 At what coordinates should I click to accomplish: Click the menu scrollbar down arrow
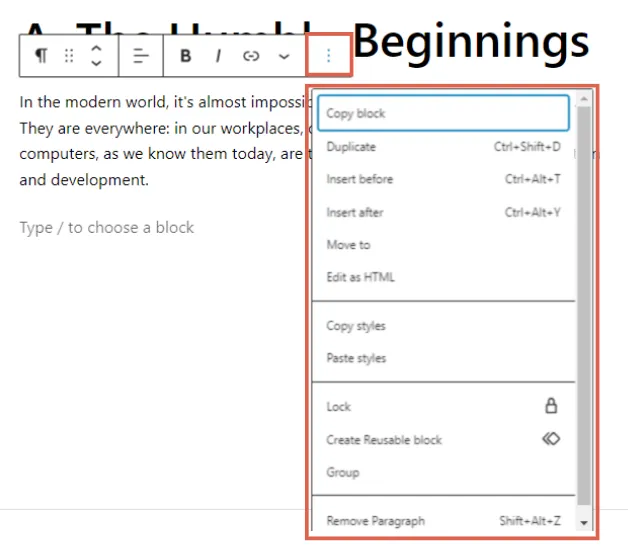(x=584, y=523)
